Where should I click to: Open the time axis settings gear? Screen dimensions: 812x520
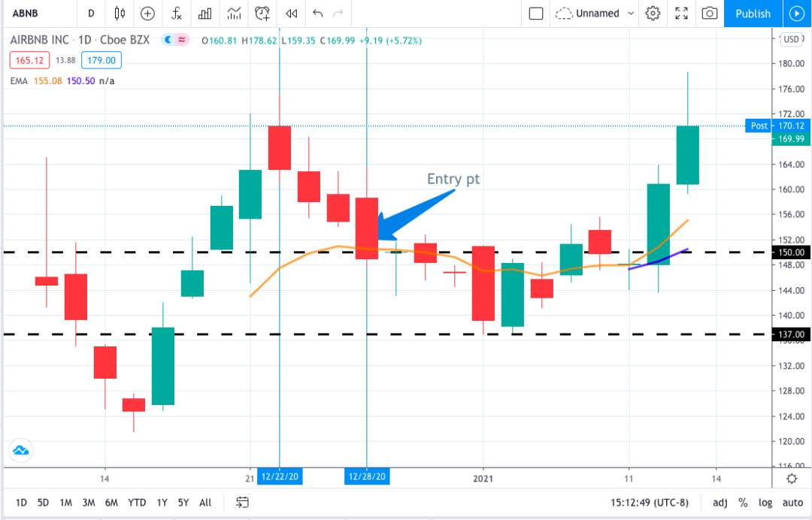tap(792, 479)
